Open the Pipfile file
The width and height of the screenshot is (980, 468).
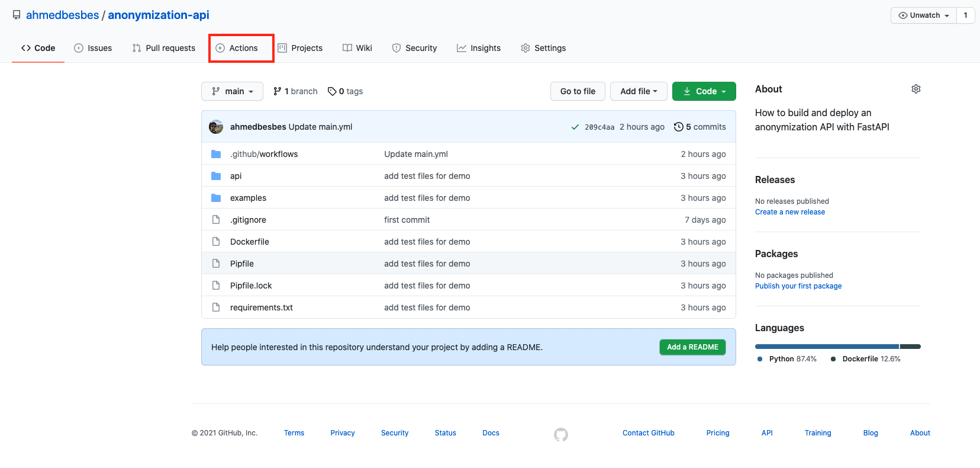[x=242, y=264]
